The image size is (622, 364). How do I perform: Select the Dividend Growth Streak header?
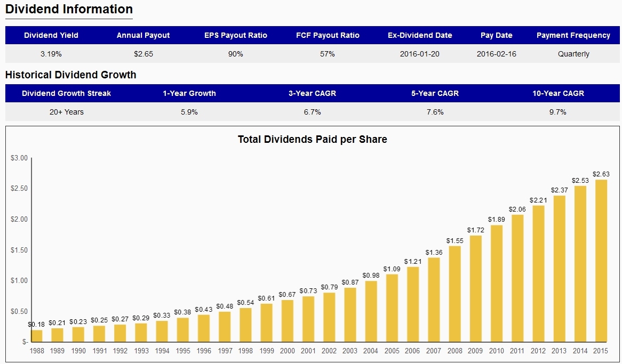click(x=66, y=94)
